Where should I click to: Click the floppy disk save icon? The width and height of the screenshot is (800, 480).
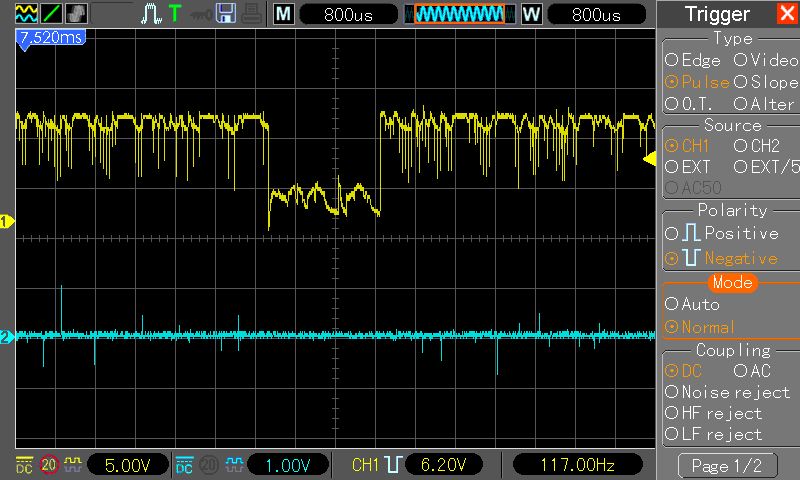[x=226, y=14]
